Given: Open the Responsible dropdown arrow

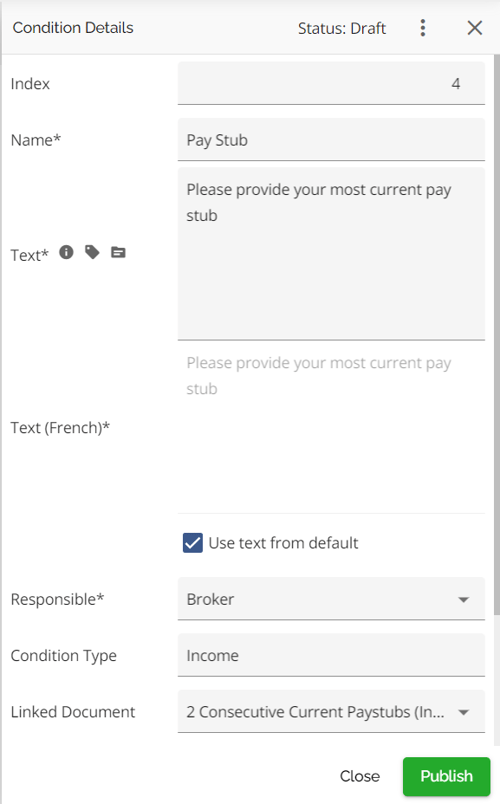Looking at the screenshot, I should click(464, 599).
